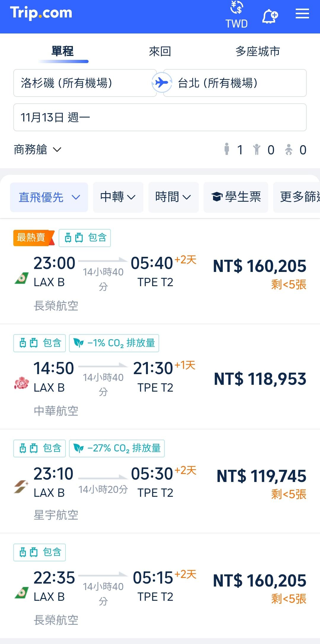Open the 中轉 transfer filter dropdown
320x644 pixels.
118,197
